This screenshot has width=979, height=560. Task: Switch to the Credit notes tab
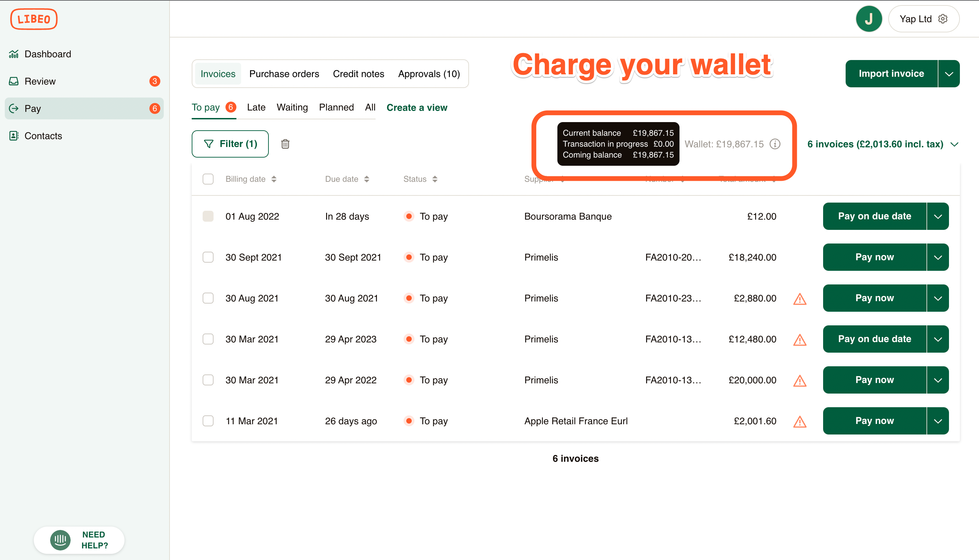click(358, 73)
